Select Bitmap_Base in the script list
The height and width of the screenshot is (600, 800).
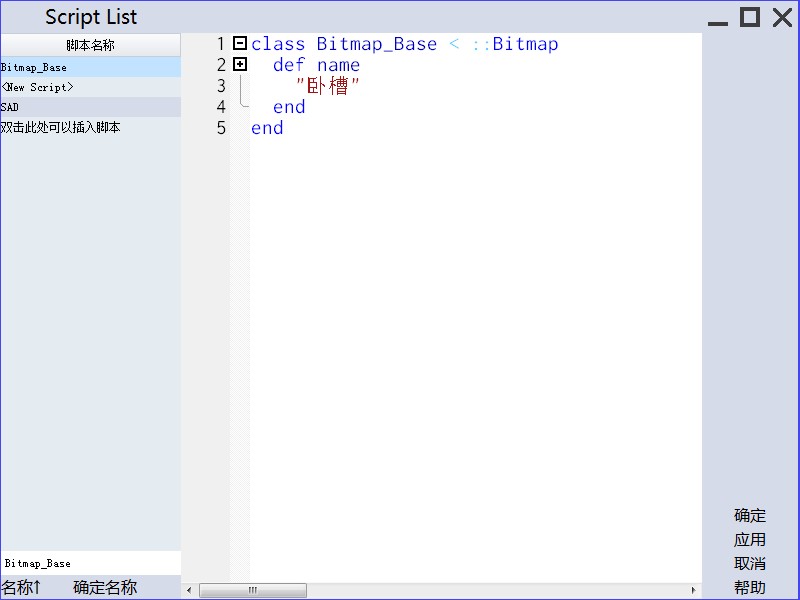pos(90,67)
